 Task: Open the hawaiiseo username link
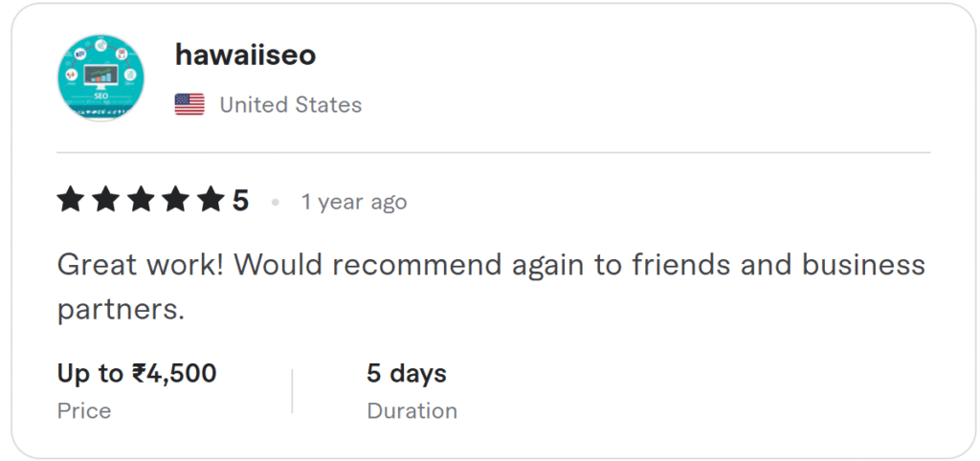pyautogui.click(x=245, y=55)
